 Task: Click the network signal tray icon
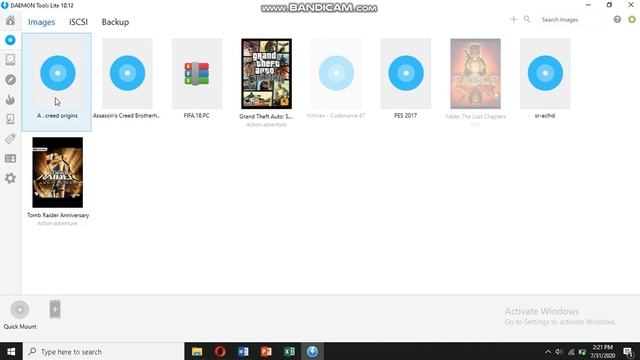pyautogui.click(x=571, y=352)
